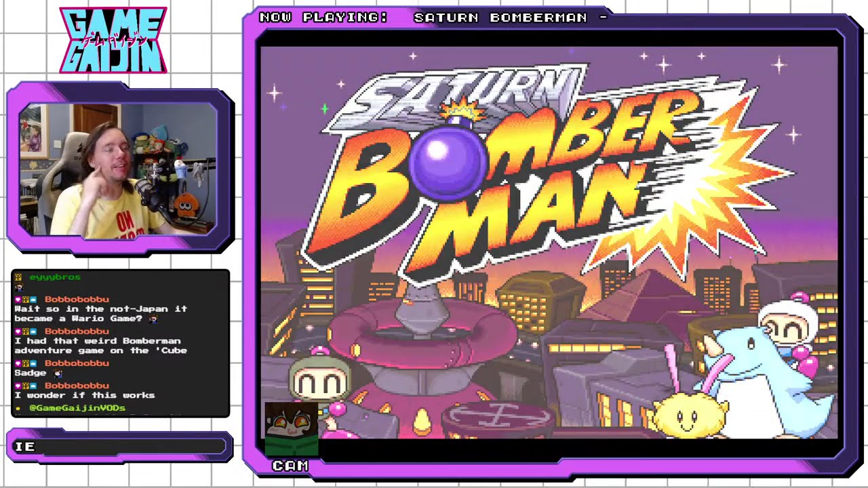The image size is (868, 488).
Task: Select the "adventure game on the 'Cube" line
Action: point(100,350)
